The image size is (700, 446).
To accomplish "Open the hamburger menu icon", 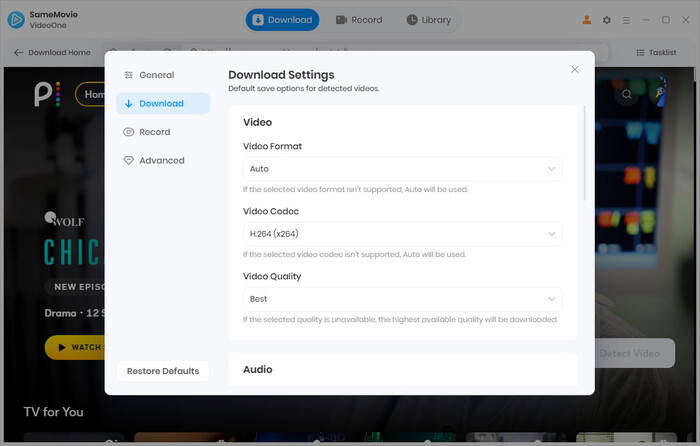I will click(x=626, y=20).
